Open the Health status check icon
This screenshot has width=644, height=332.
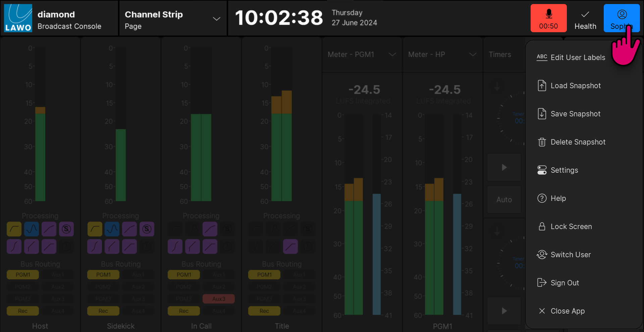(x=585, y=14)
